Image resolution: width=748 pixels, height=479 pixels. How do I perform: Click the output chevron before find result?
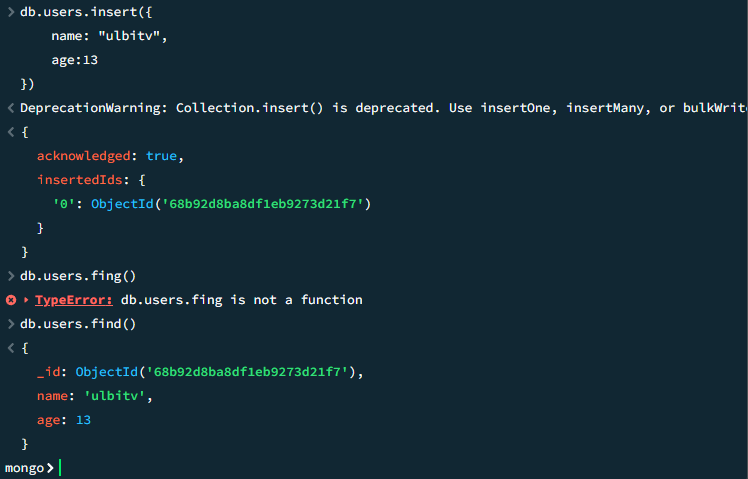coord(11,348)
